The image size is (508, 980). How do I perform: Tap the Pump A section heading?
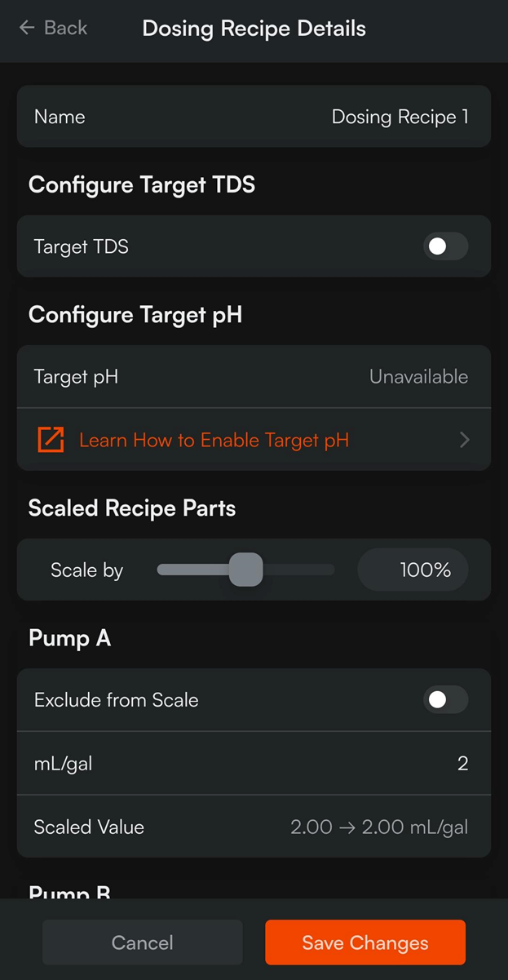(69, 638)
